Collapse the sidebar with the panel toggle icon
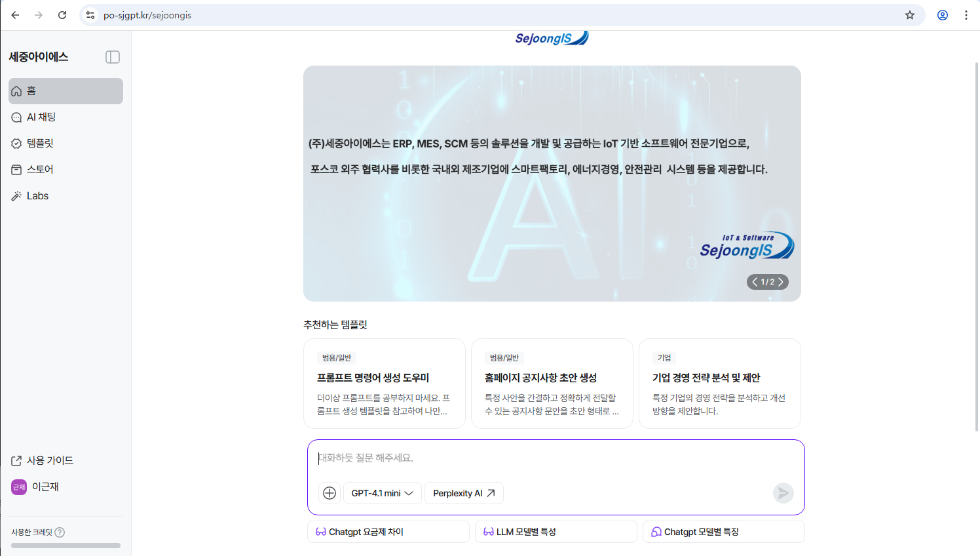This screenshot has height=556, width=980. [113, 57]
